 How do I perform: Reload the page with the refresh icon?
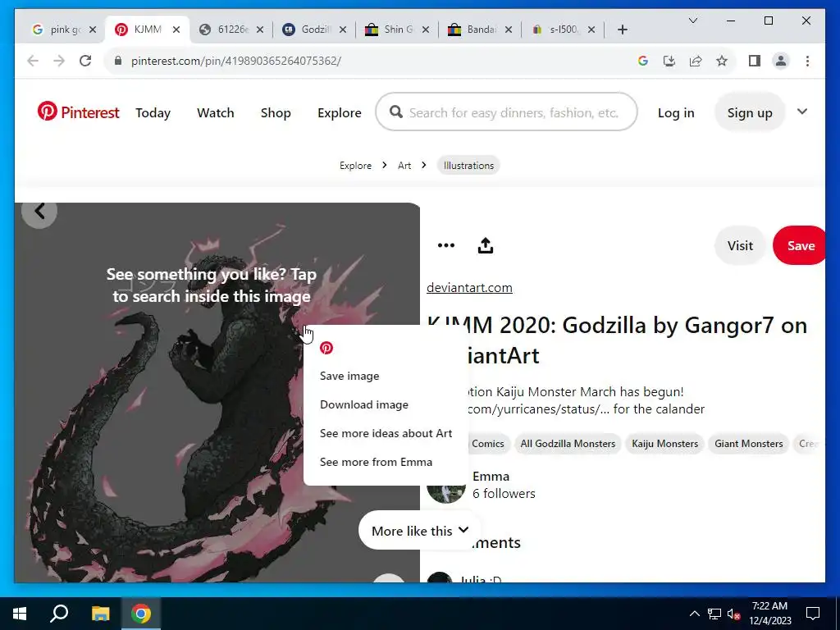(85, 61)
